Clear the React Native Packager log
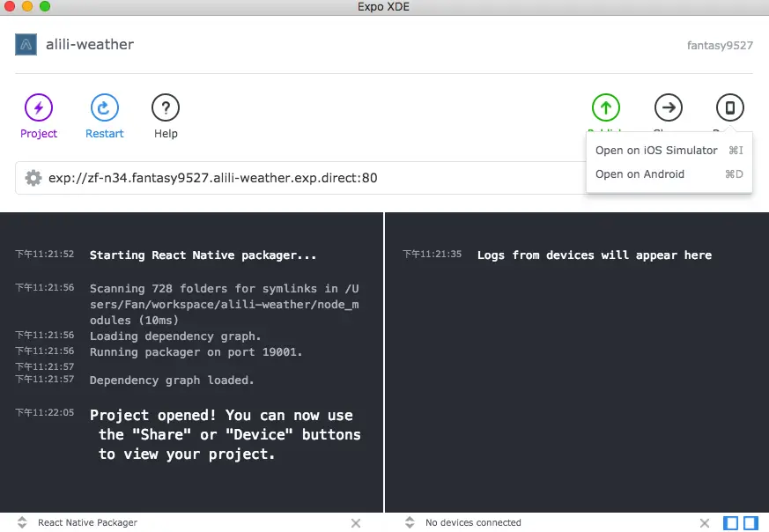The image size is (769, 532). click(356, 523)
